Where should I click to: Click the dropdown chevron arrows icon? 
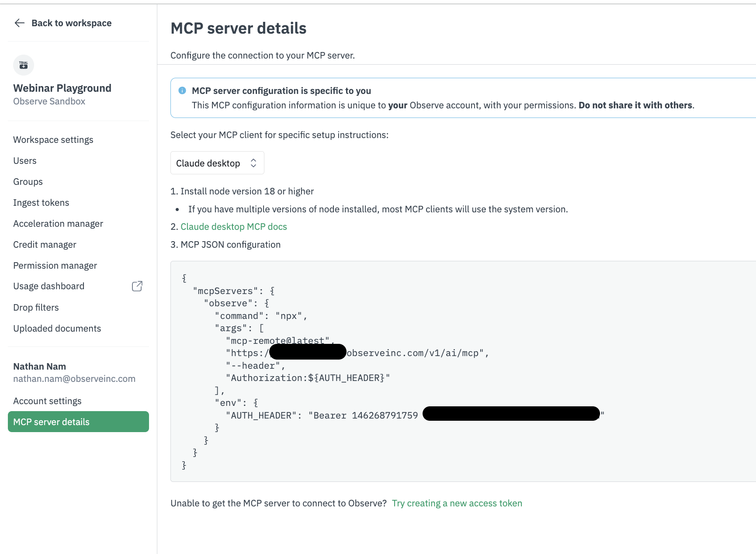[253, 163]
